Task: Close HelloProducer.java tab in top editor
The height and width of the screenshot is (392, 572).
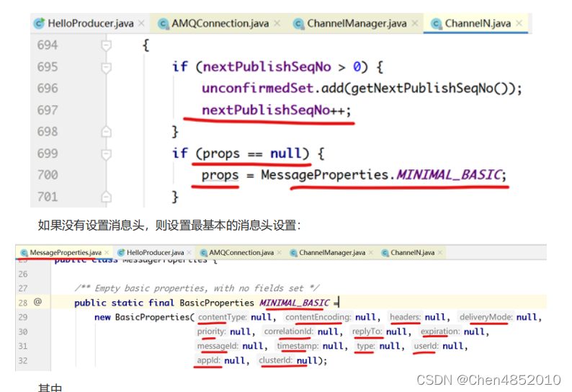Action: point(141,23)
